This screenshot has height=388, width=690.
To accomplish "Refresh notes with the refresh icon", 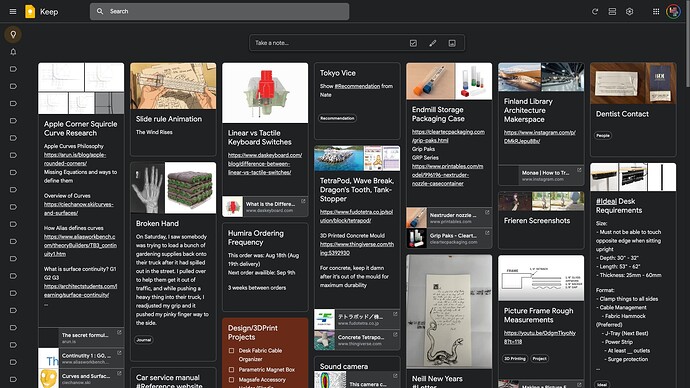I will tap(595, 11).
